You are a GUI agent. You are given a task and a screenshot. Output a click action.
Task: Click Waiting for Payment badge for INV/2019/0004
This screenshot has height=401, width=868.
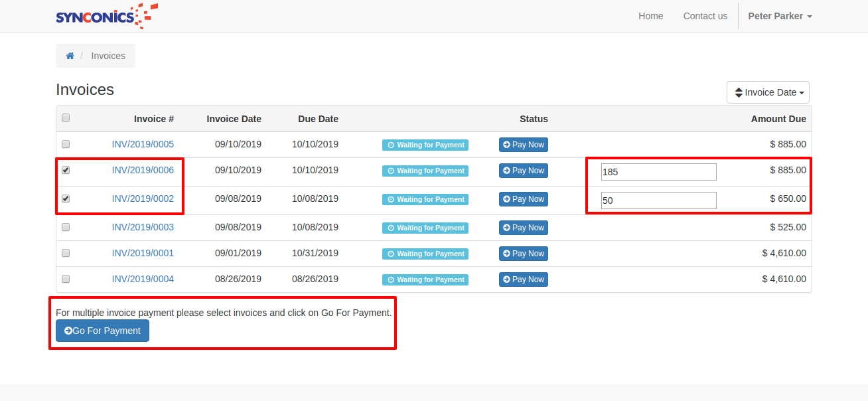425,280
